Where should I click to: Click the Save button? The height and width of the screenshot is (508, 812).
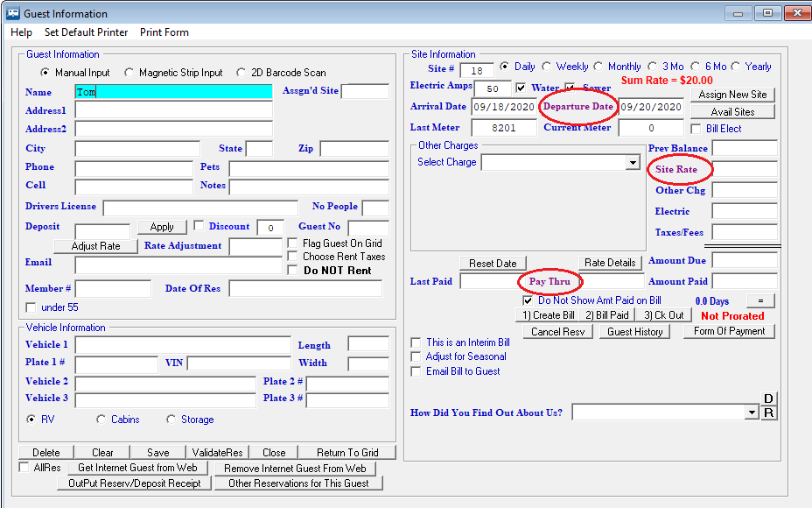pyautogui.click(x=158, y=453)
